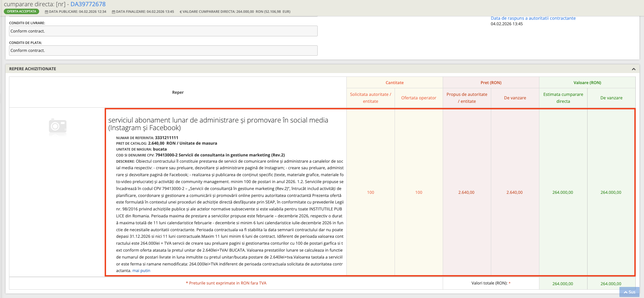Click the up arrow icon on Sus button
This screenshot has width=644, height=298.
pos(626,292)
